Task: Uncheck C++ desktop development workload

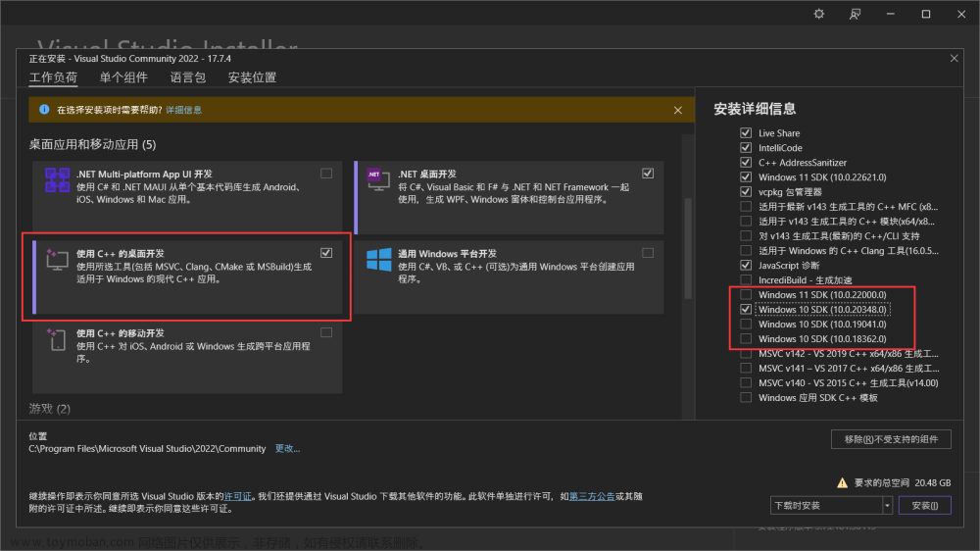Action: (326, 253)
